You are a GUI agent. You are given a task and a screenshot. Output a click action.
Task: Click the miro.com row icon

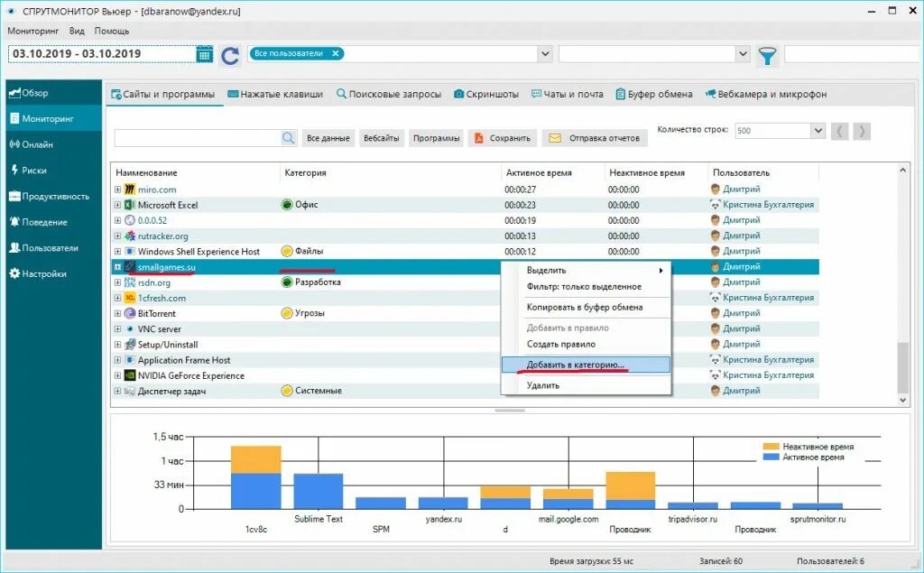click(130, 189)
